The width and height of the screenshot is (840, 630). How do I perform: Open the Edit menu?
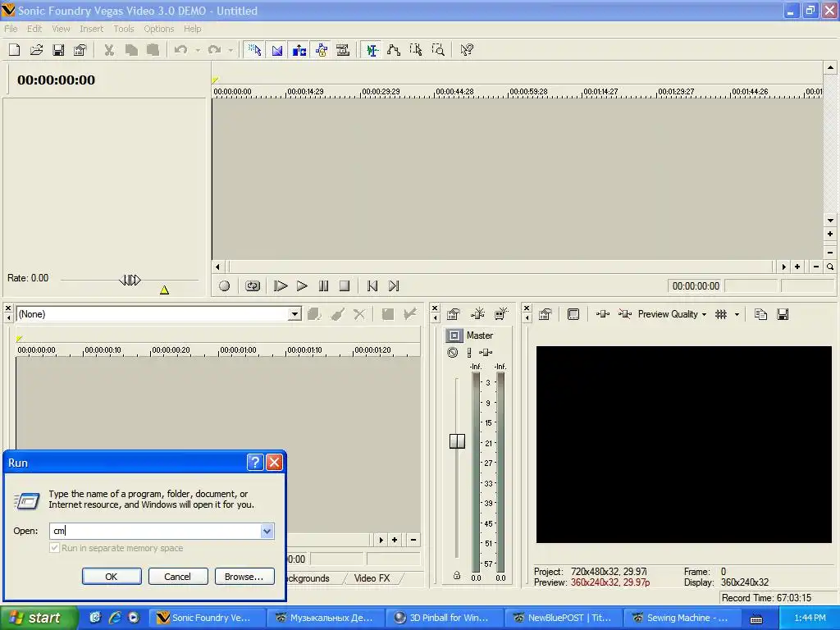coord(34,29)
